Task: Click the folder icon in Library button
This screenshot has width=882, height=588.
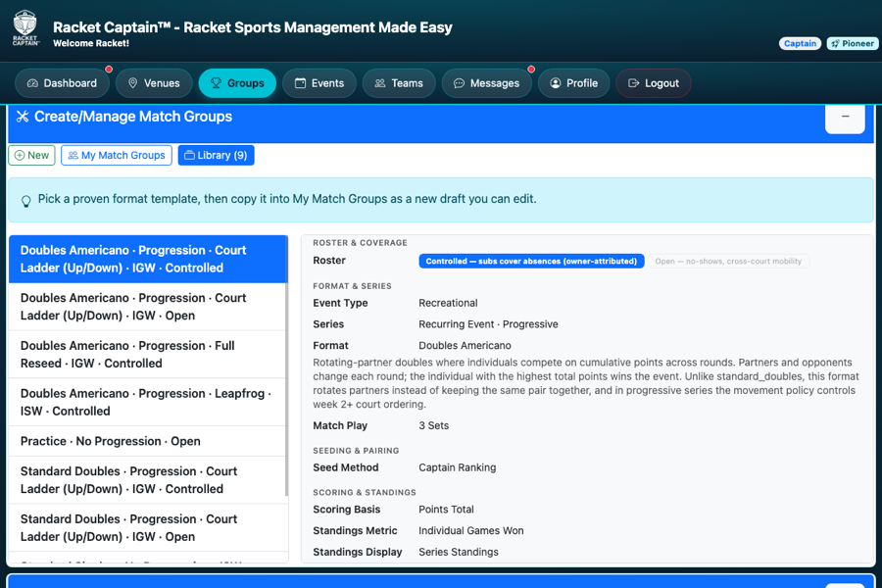Action: click(189, 155)
